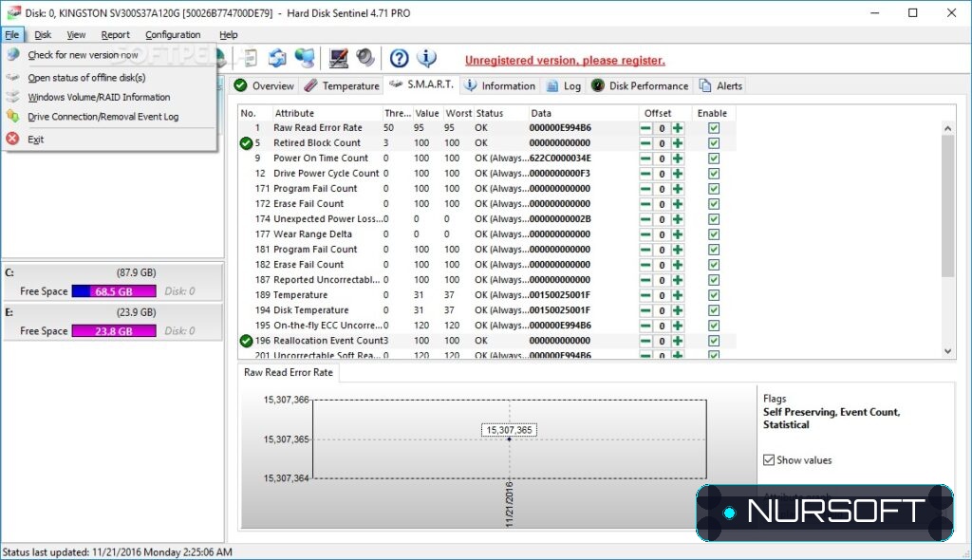Click minus icon for Unexpected Power Loss row
Image resolution: width=972 pixels, height=560 pixels.
coord(645,219)
